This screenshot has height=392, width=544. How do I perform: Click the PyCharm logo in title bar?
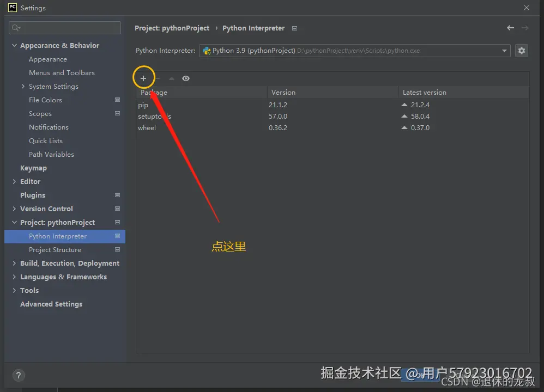pos(13,8)
